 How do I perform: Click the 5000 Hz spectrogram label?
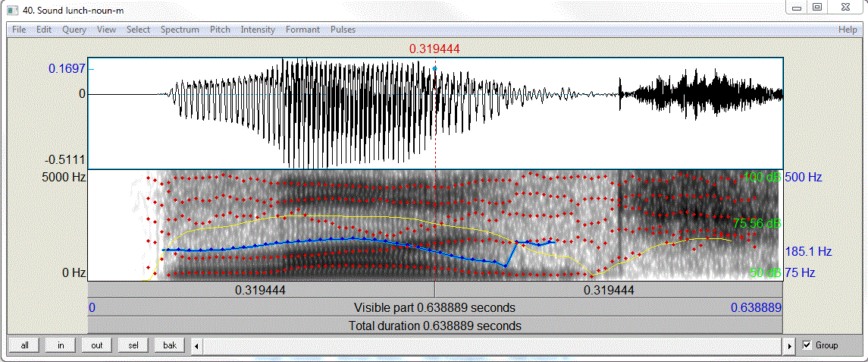click(62, 178)
